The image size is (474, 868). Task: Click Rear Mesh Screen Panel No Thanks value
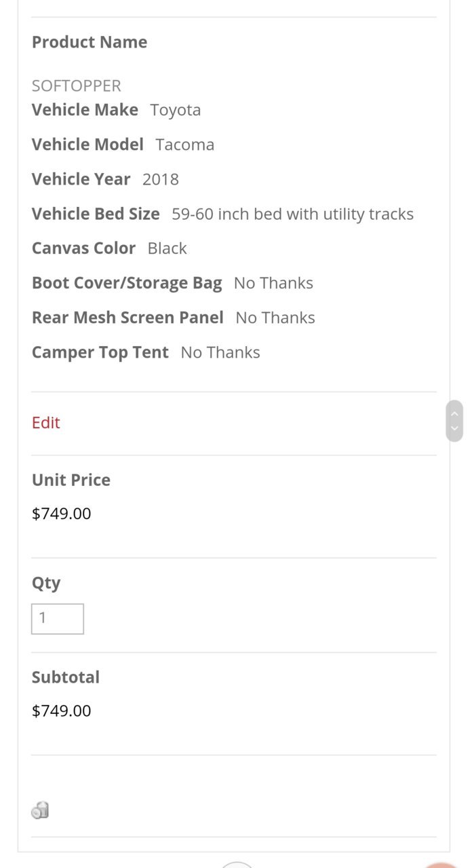point(275,318)
